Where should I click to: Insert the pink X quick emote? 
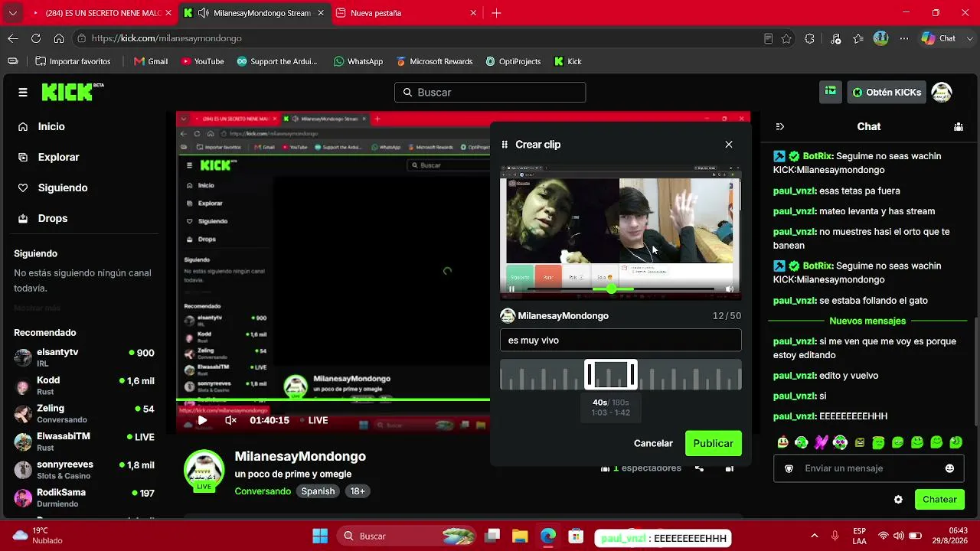(x=821, y=442)
